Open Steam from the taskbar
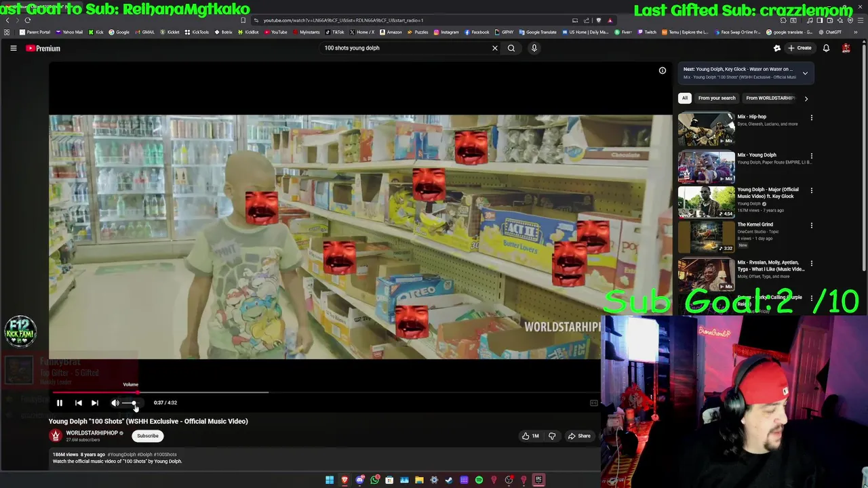 (x=449, y=480)
